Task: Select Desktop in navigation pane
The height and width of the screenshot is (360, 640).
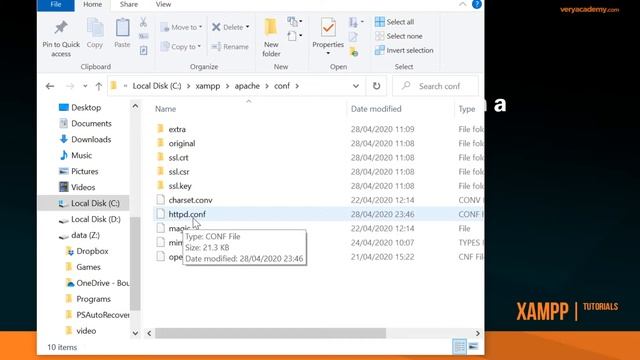Action: tap(86, 107)
